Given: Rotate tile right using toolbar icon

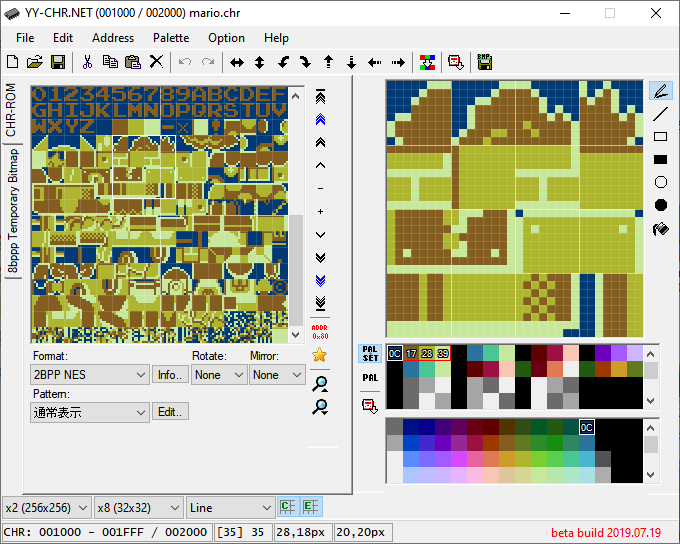Looking at the screenshot, I should click(305, 62).
